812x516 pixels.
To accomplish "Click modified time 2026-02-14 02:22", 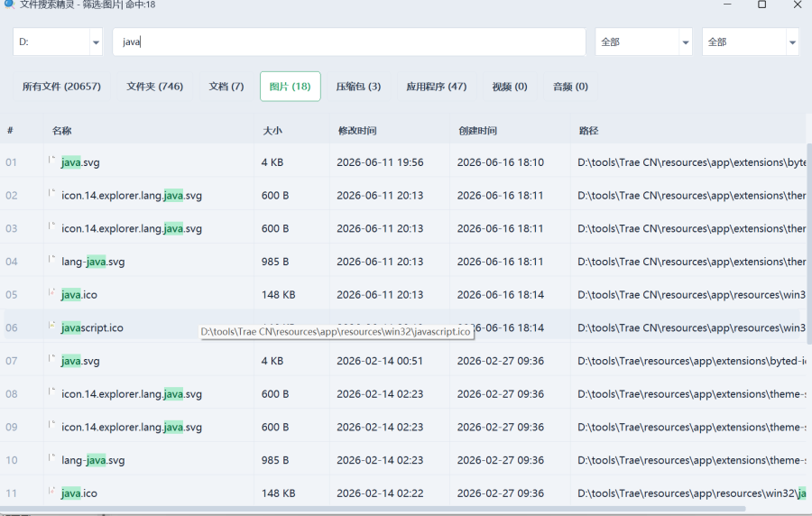I will click(380, 493).
